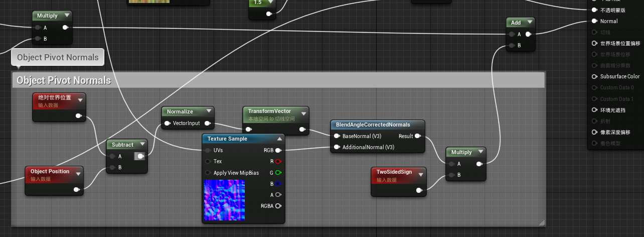
Task: Click the green G output pin
Action: [278, 173]
